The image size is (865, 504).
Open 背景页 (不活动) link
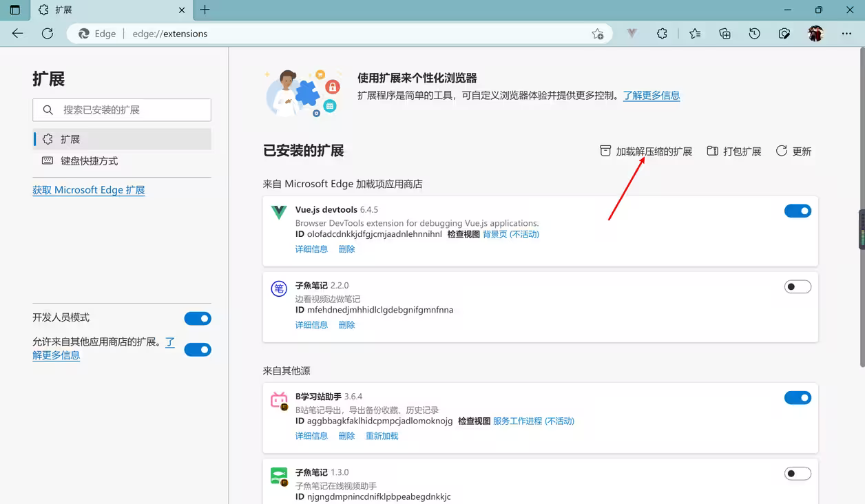pos(511,234)
